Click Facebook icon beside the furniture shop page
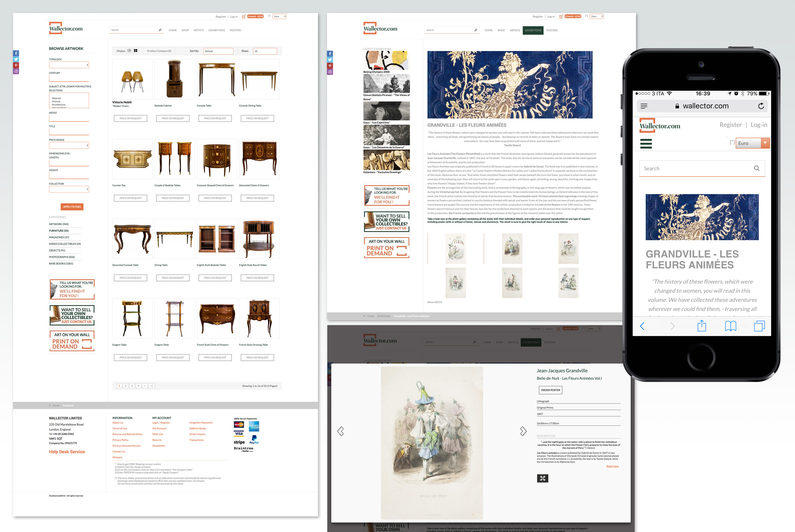Viewport: 795px width, 532px height. pos(16,53)
